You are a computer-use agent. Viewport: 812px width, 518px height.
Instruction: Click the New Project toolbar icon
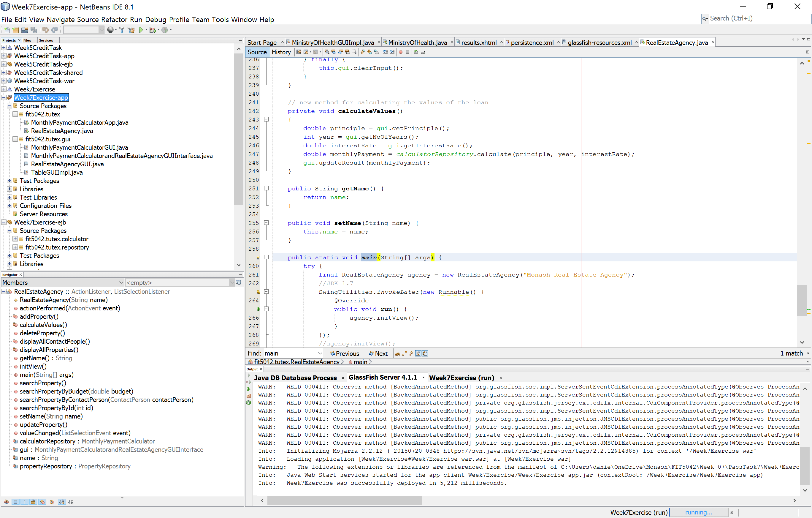pos(15,30)
